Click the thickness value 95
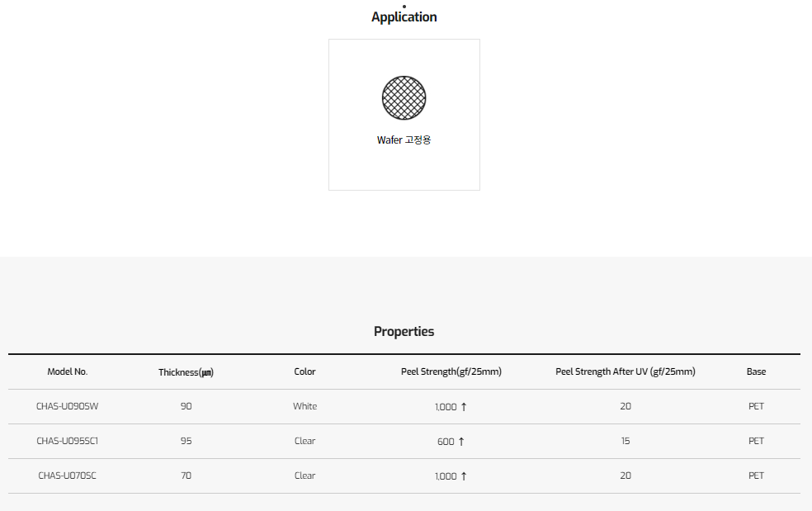 (x=186, y=441)
